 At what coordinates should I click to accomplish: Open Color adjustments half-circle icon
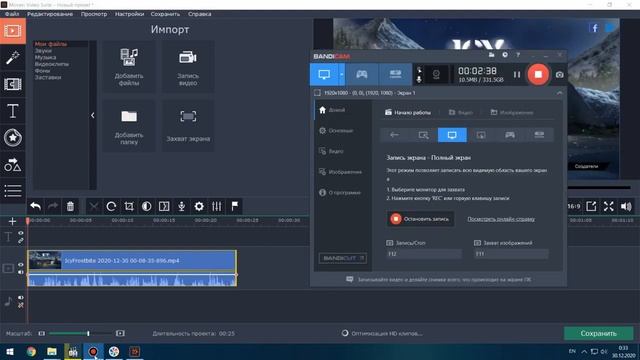click(x=147, y=207)
